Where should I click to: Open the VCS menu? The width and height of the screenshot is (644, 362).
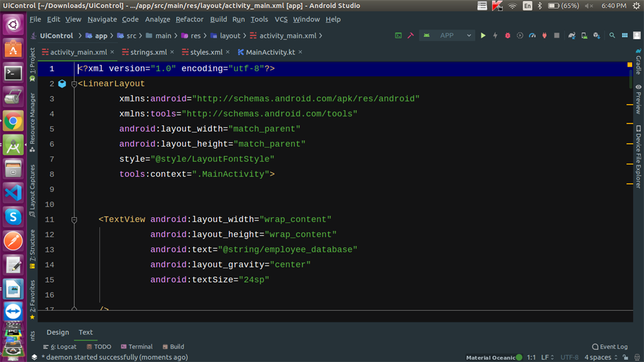pyautogui.click(x=281, y=20)
